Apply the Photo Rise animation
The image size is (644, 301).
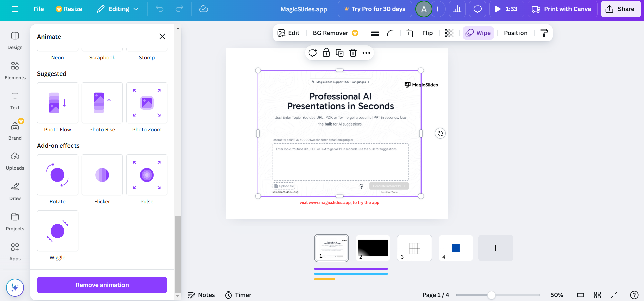102,103
